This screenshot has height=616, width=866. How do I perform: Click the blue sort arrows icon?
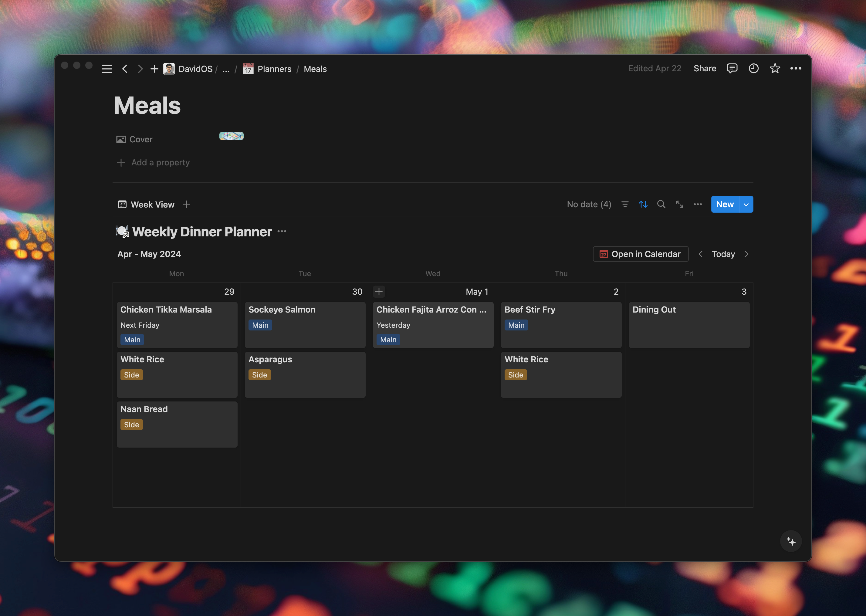[643, 205]
